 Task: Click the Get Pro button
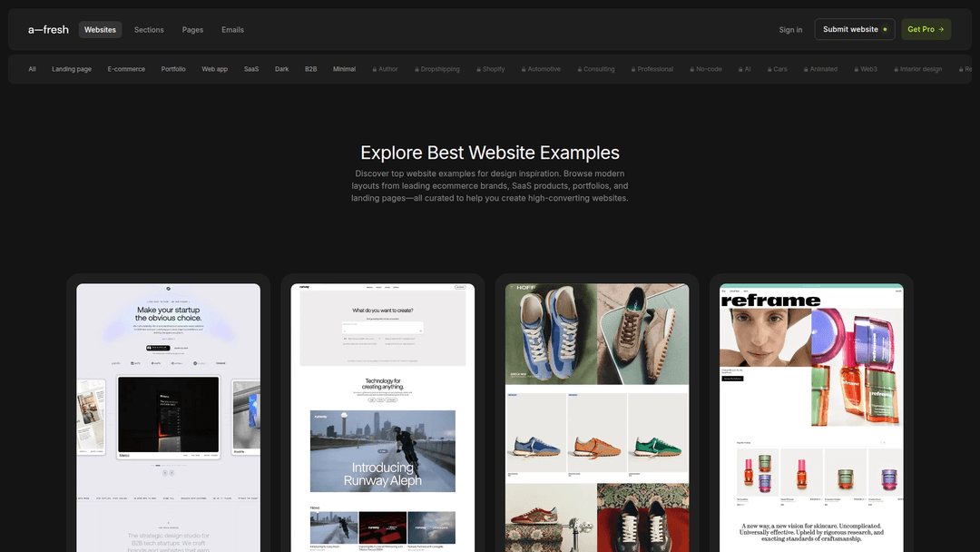point(926,29)
